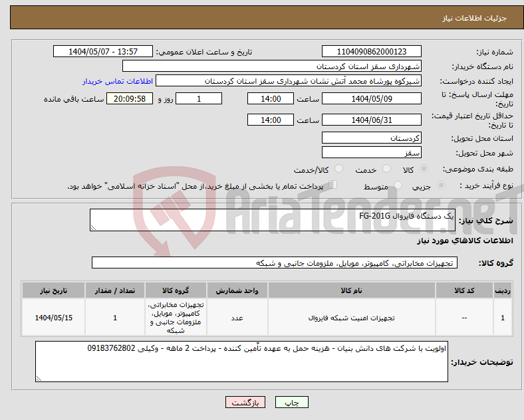Viewport: 524px width, 420px height.
Task: Click the واحد شمارش column header
Action: (x=237, y=290)
